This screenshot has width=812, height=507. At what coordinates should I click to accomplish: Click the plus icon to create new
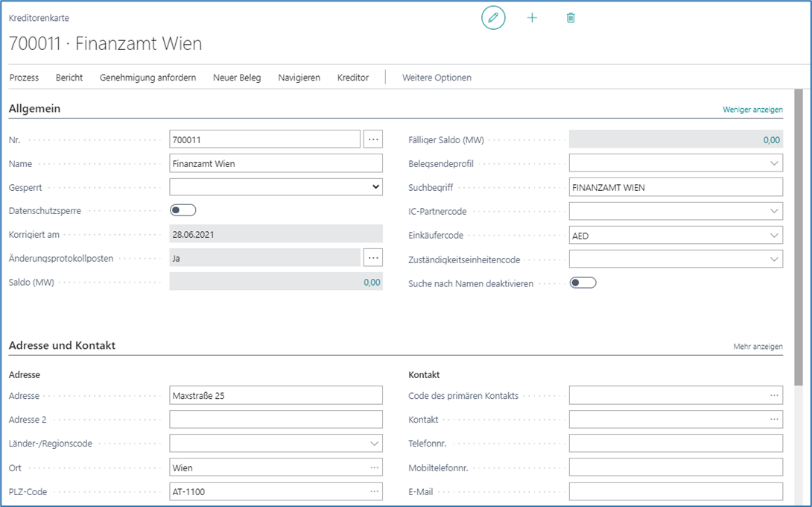point(532,18)
